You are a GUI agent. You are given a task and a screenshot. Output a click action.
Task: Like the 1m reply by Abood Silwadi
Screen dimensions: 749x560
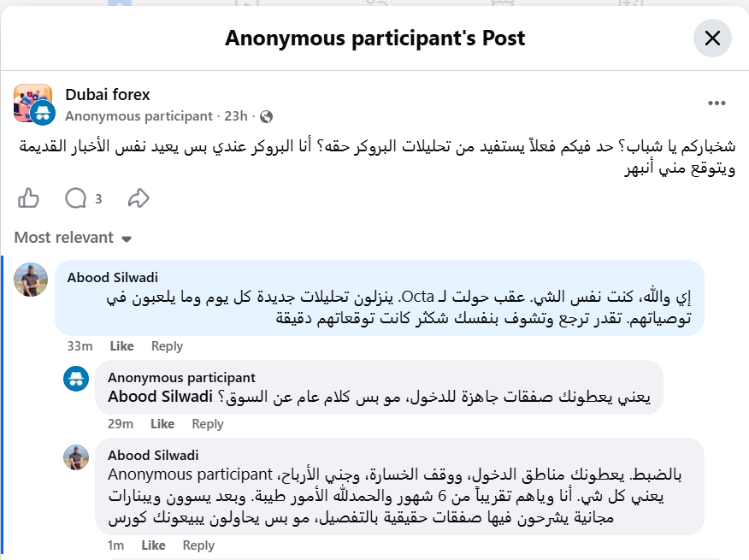pos(153,545)
